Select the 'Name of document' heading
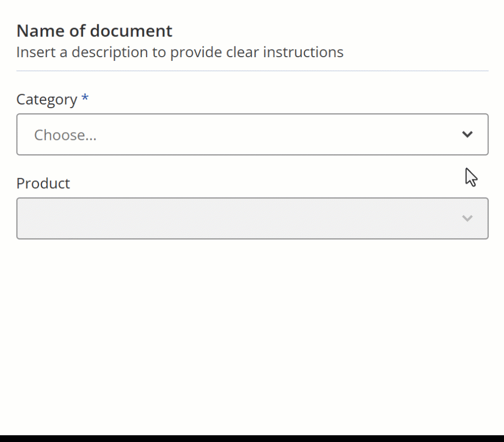 point(94,31)
